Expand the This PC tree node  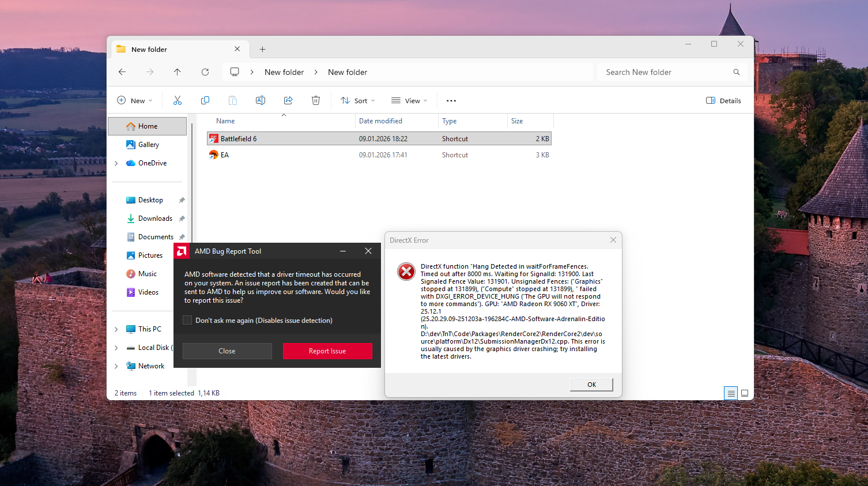[116, 329]
